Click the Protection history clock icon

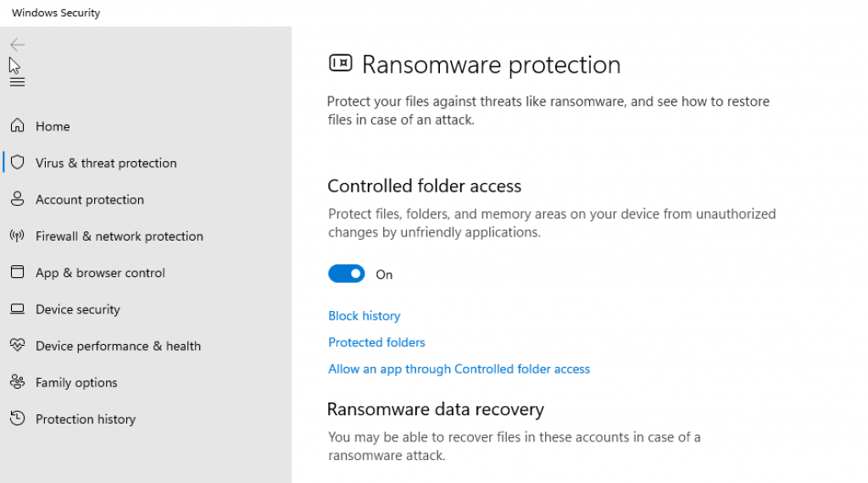coord(17,419)
